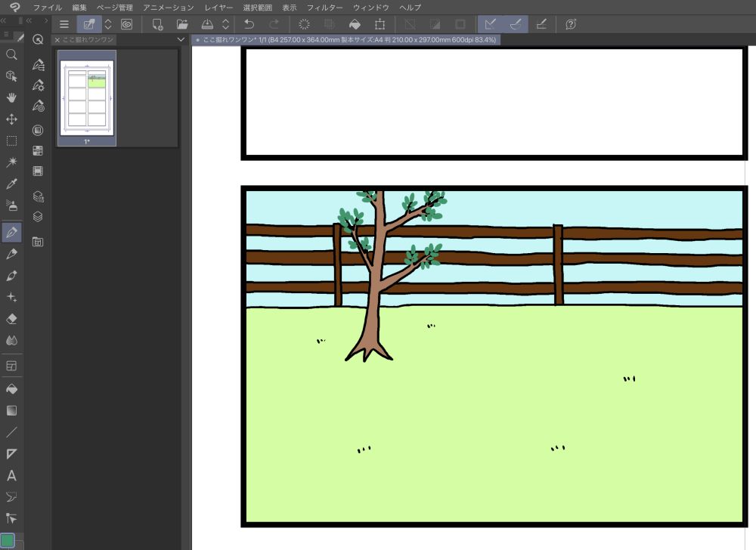
Task: Open file with the folder icon
Action: point(182,24)
